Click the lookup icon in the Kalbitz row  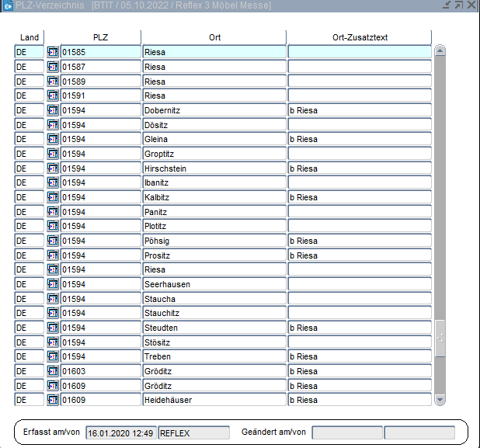53,197
